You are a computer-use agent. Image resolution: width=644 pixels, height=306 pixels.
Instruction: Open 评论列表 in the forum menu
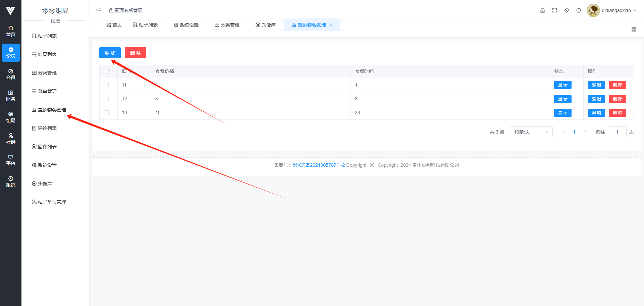pyautogui.click(x=47, y=128)
